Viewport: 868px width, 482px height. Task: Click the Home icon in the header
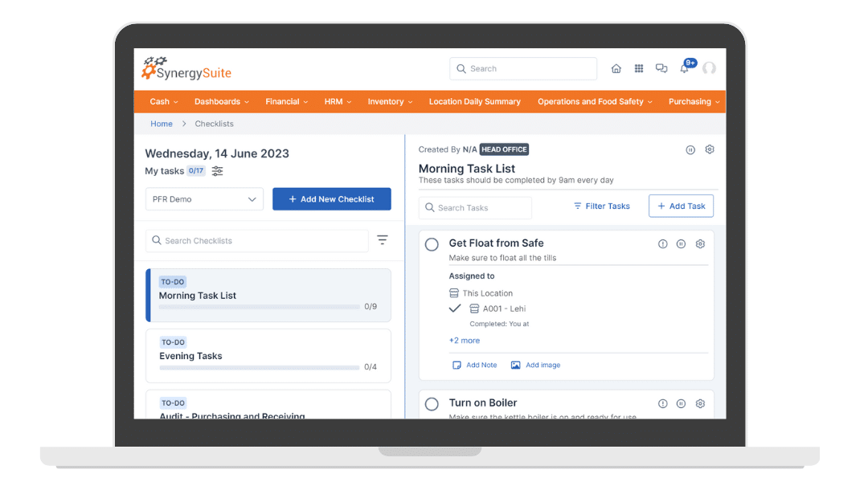[x=616, y=68]
